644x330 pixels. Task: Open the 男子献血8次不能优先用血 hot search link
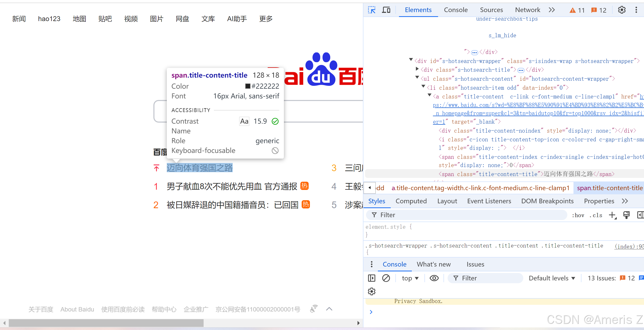click(232, 186)
